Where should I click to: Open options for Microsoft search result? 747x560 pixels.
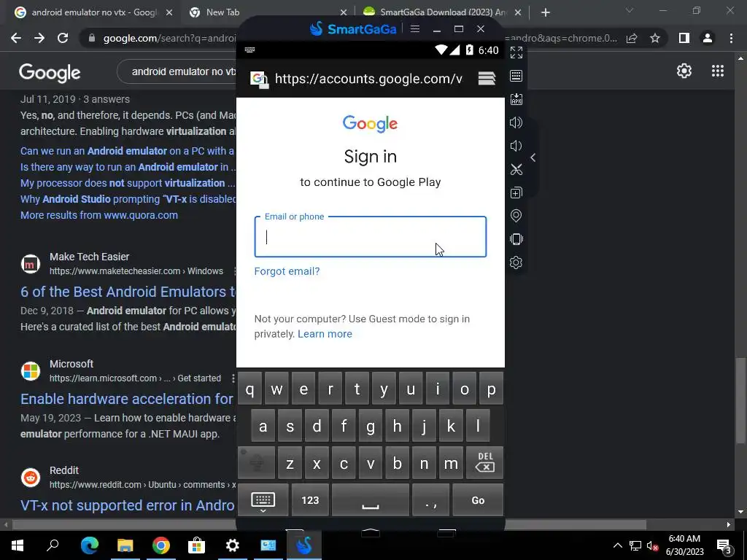[x=233, y=378]
